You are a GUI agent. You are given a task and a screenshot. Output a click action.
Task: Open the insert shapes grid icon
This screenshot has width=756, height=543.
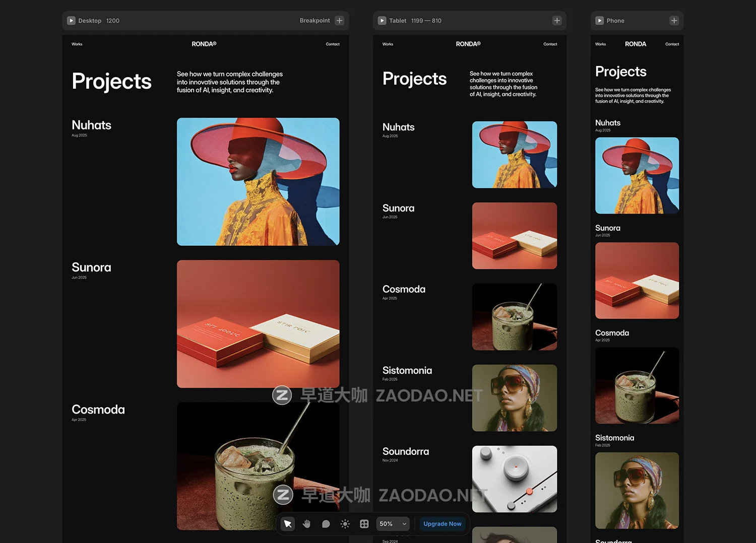pyautogui.click(x=364, y=524)
